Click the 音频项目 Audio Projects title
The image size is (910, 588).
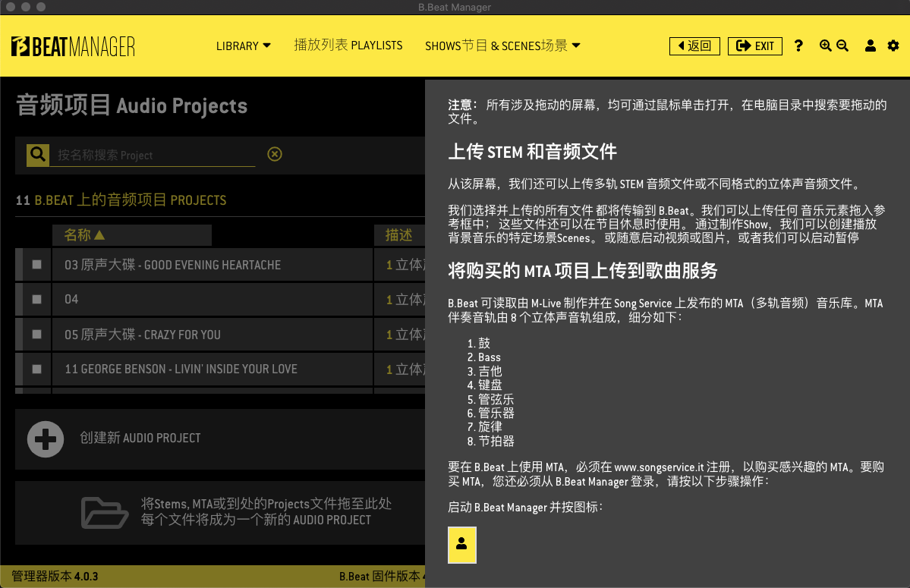132,105
